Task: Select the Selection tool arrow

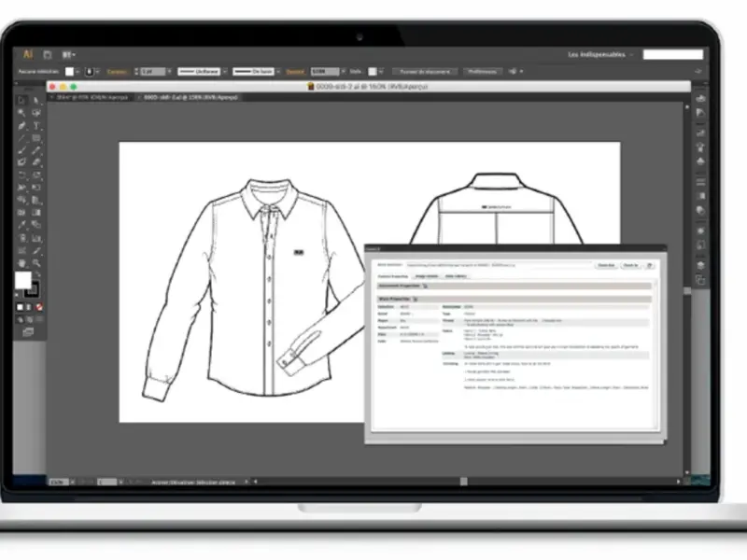Action: click(x=21, y=101)
